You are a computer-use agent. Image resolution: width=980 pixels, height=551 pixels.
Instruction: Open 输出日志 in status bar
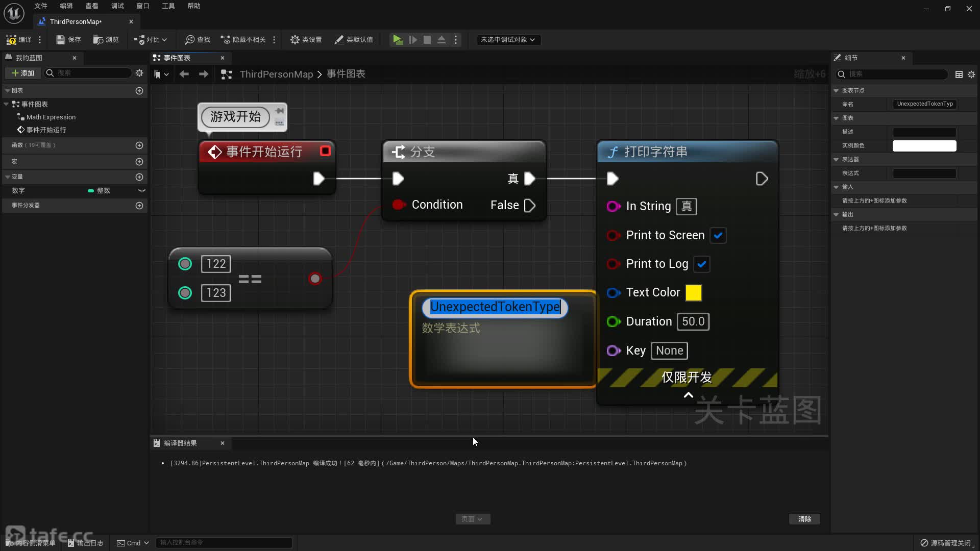point(85,543)
